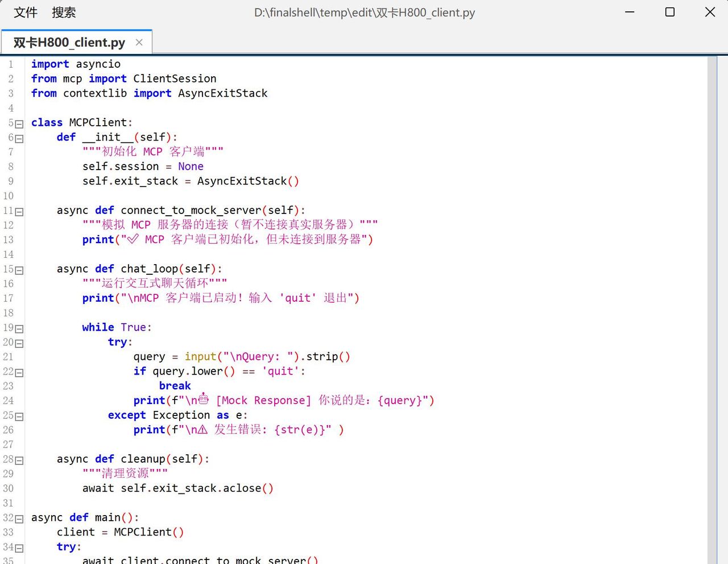Maximize the editor window

tap(670, 12)
